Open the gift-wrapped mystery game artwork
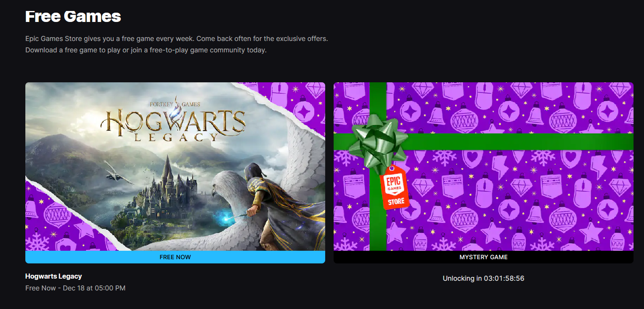The height and width of the screenshot is (309, 644). [484, 166]
